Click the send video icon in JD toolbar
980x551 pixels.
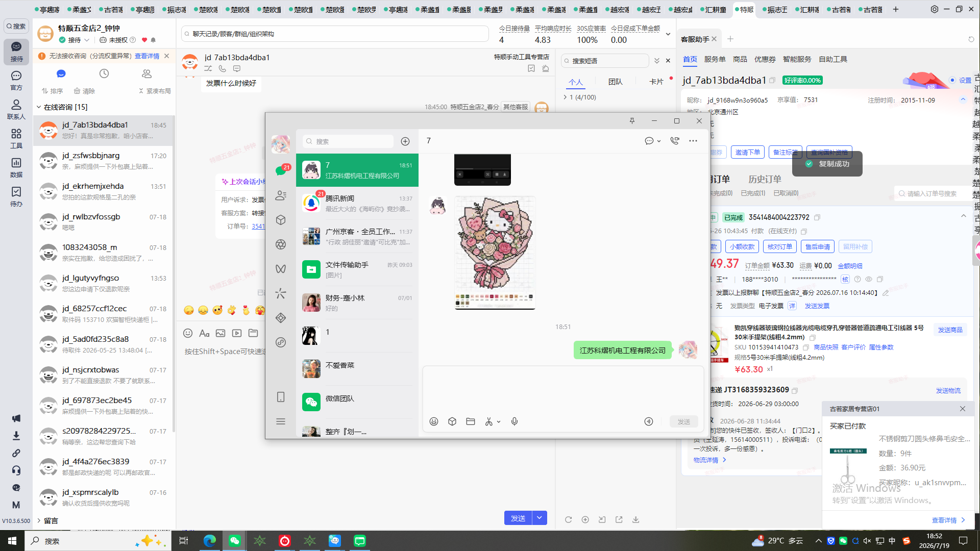coord(237,333)
